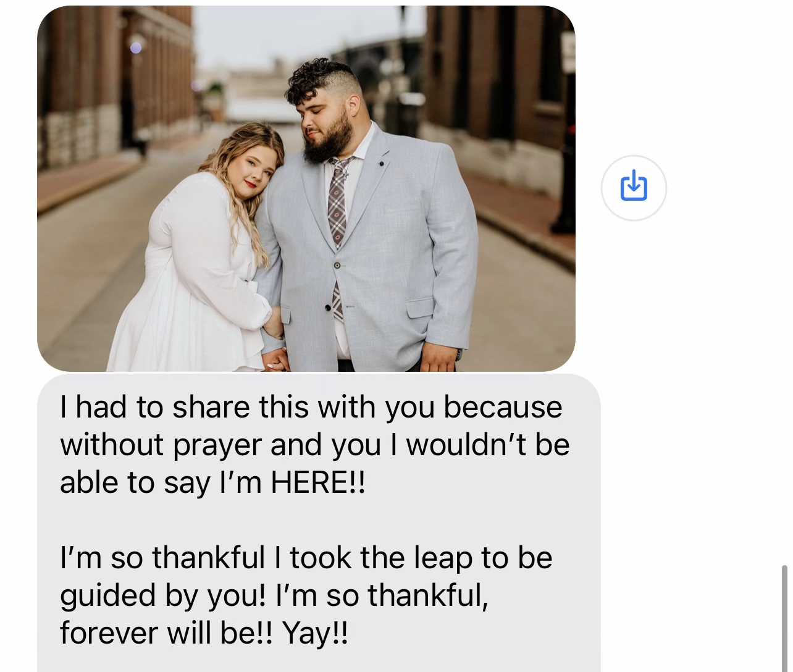Click the man's light gray suit jacket
This screenshot has width=793, height=672.
(x=401, y=247)
